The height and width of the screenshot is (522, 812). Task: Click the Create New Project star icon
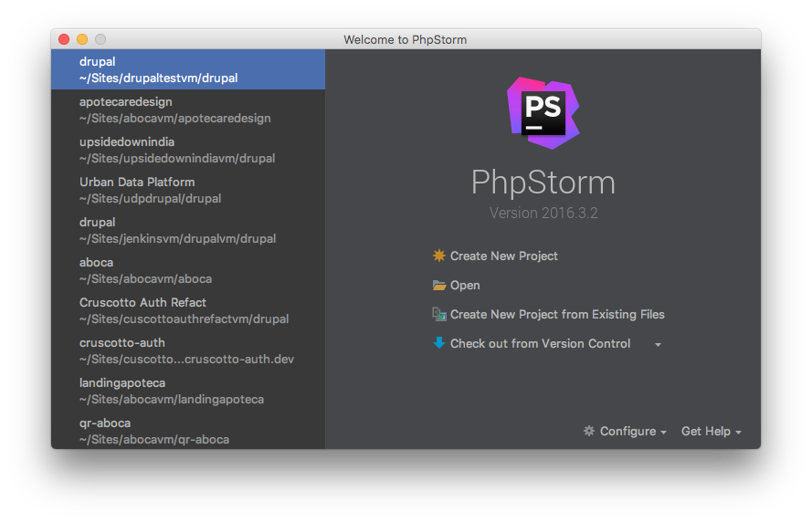(438, 256)
